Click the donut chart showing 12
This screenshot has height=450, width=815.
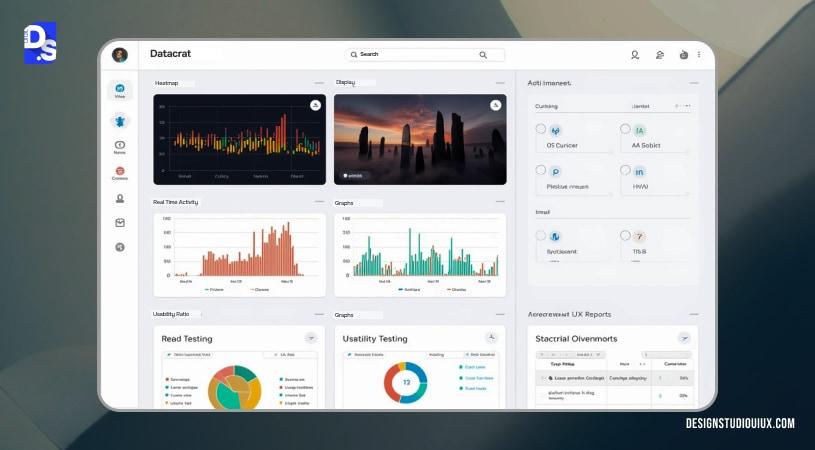406,382
